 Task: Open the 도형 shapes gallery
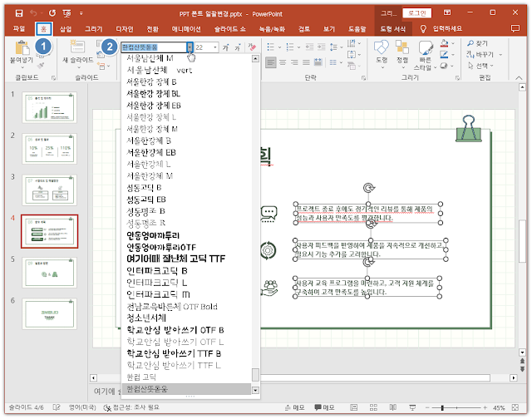coord(382,54)
